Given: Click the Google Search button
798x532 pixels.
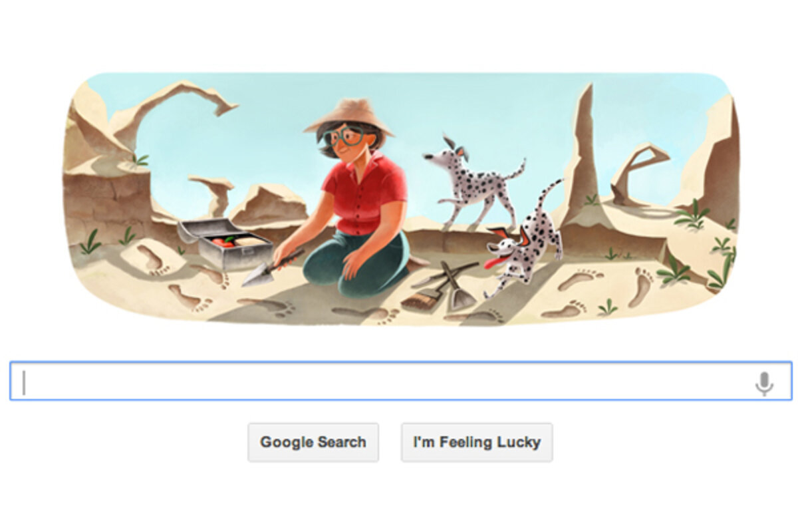Looking at the screenshot, I should pyautogui.click(x=313, y=442).
